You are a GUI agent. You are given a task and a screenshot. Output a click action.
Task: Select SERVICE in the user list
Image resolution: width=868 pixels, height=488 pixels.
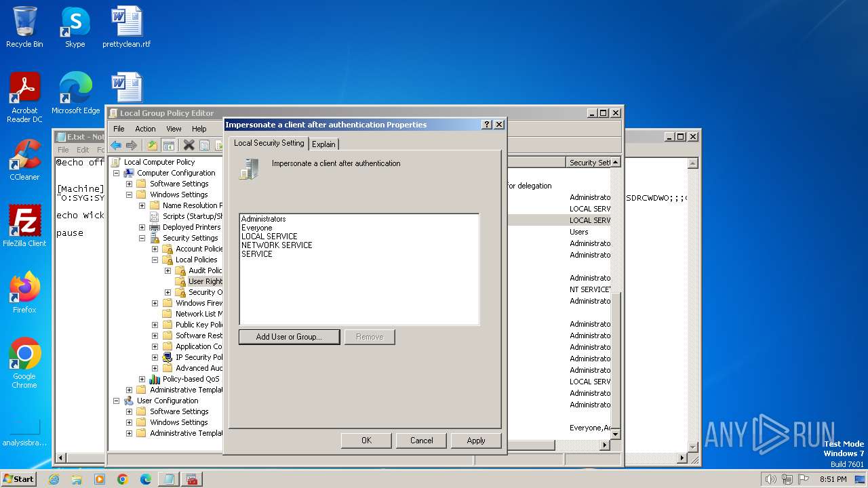point(257,254)
